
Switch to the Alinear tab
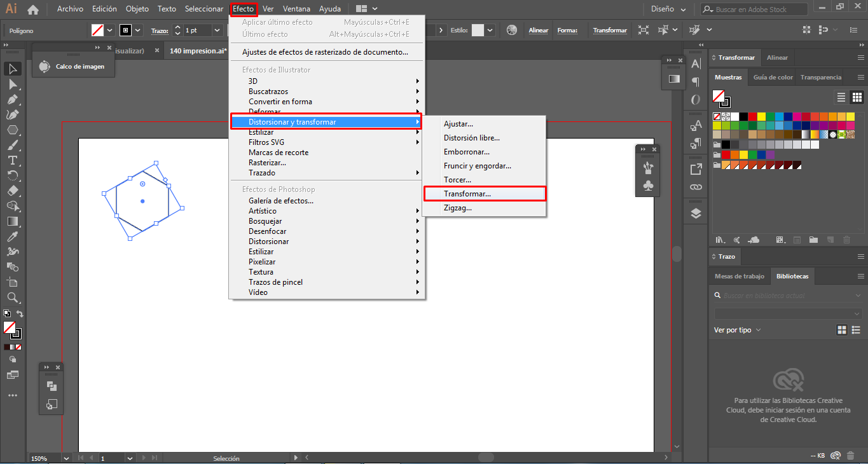pos(777,58)
